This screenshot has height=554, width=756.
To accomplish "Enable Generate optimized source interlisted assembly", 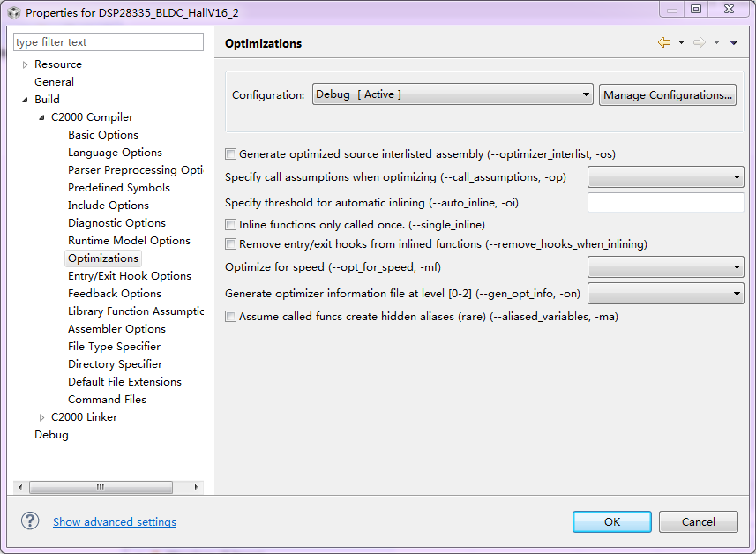I will point(230,153).
